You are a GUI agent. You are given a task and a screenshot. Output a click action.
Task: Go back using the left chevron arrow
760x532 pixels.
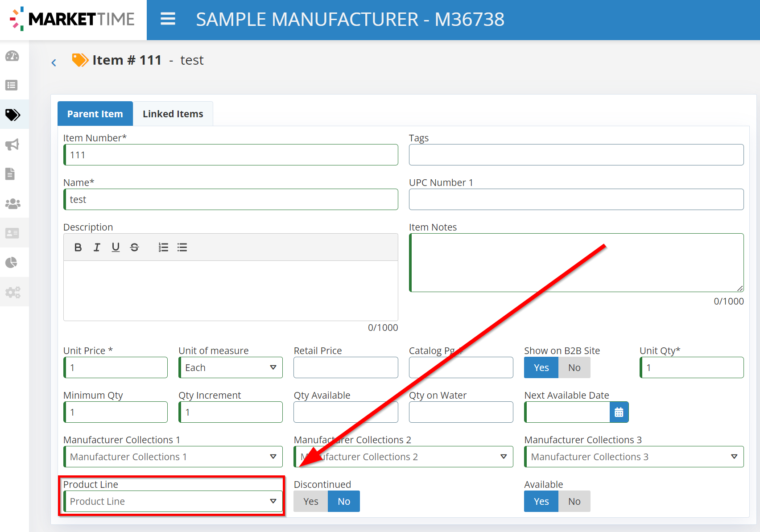click(x=54, y=63)
